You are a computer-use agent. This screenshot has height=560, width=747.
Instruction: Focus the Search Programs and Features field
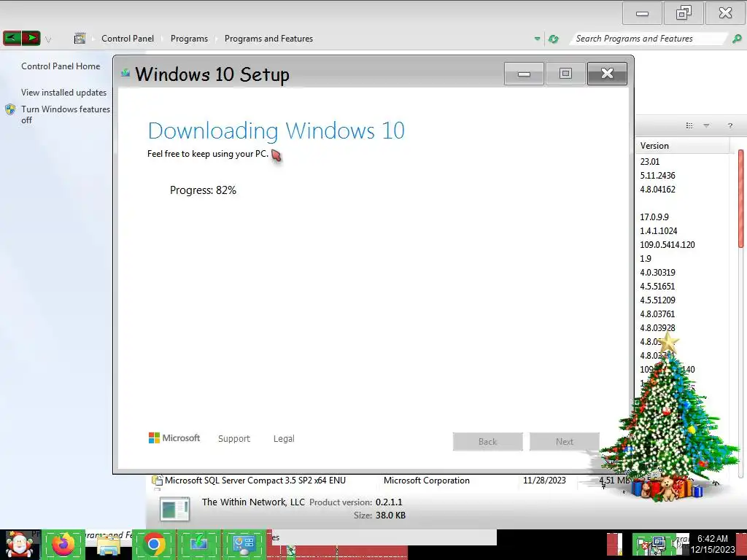(x=649, y=39)
